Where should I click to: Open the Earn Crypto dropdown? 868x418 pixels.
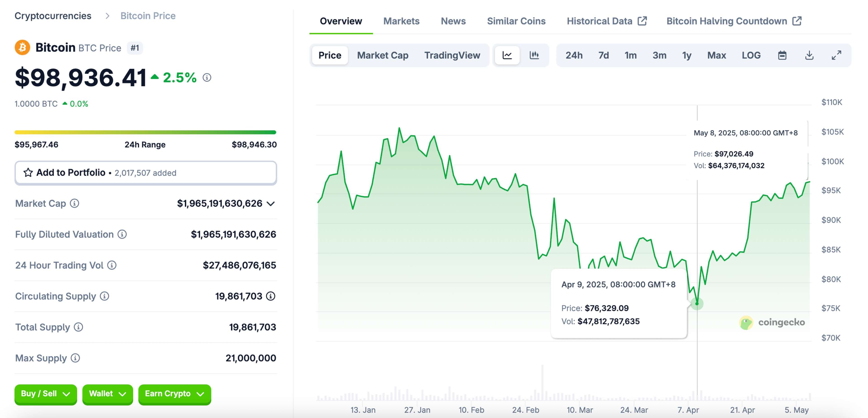pos(175,394)
